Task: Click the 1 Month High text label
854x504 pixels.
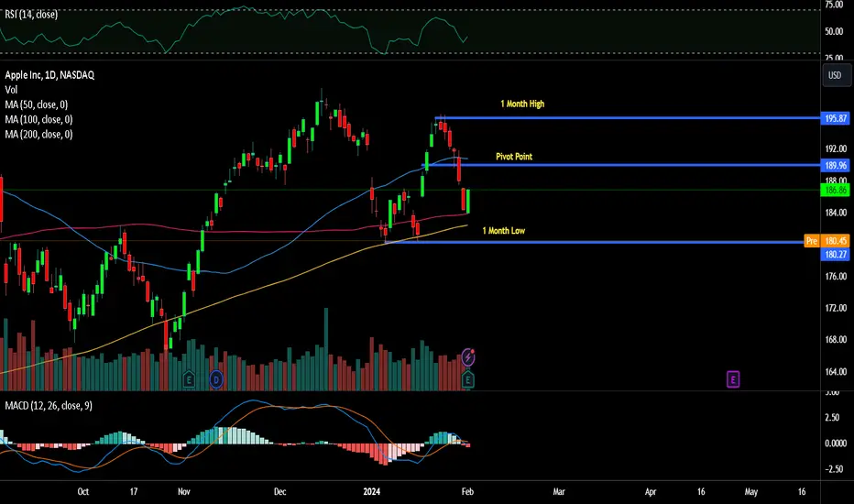Action: 522,104
